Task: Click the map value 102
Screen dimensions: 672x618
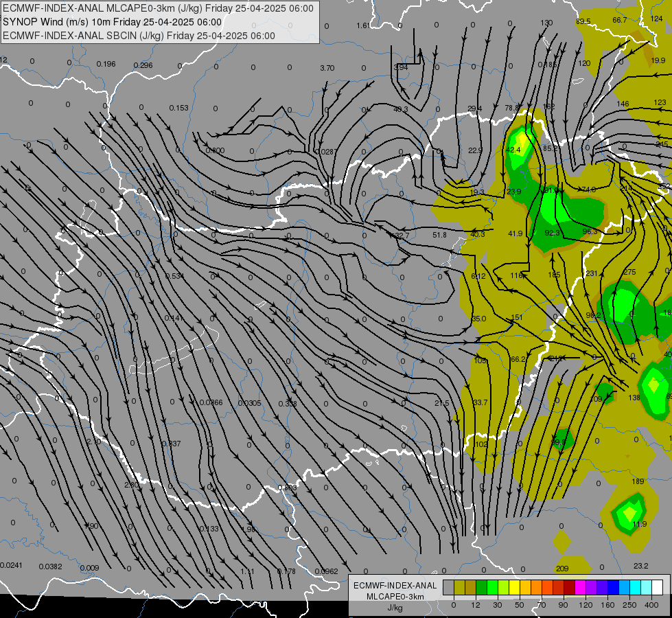Action: coord(481,444)
